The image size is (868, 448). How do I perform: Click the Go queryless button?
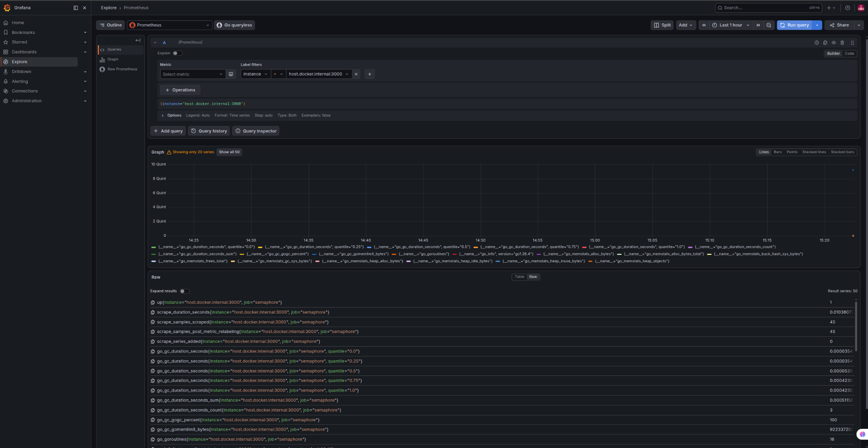pos(234,25)
